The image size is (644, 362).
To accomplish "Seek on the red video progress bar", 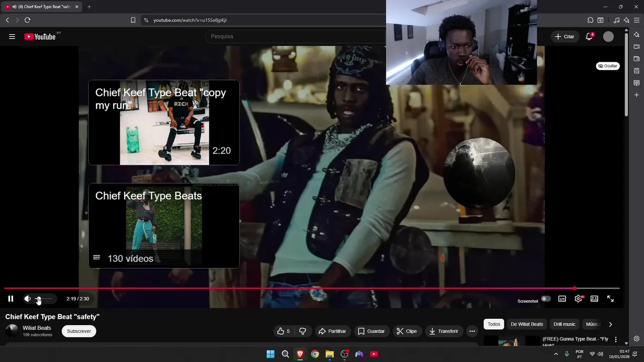I will point(312,289).
